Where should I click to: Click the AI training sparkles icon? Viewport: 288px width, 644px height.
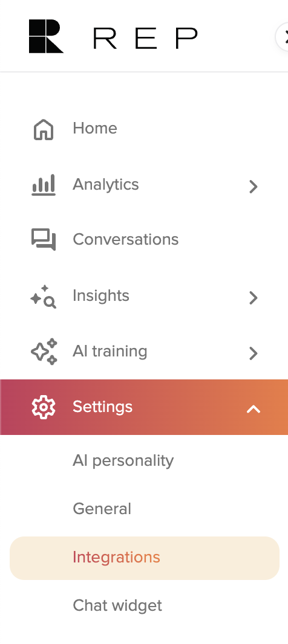tap(44, 352)
